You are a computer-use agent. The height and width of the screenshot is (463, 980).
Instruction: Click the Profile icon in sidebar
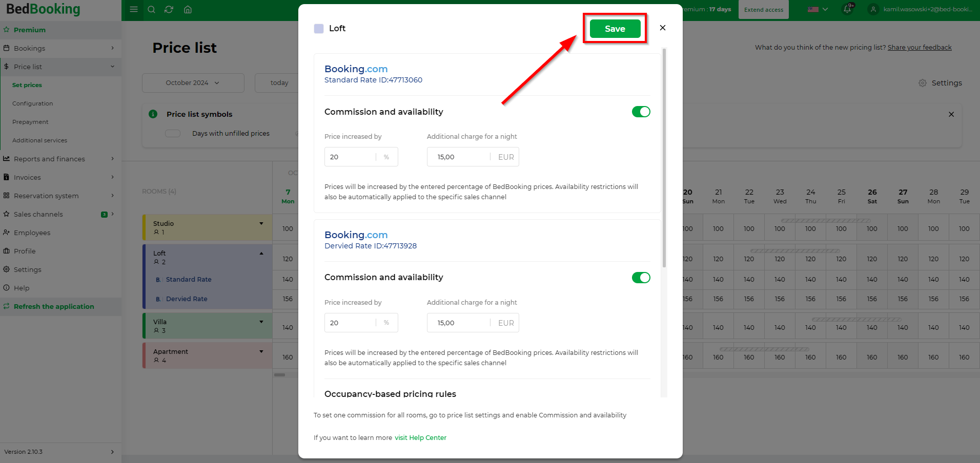point(7,251)
